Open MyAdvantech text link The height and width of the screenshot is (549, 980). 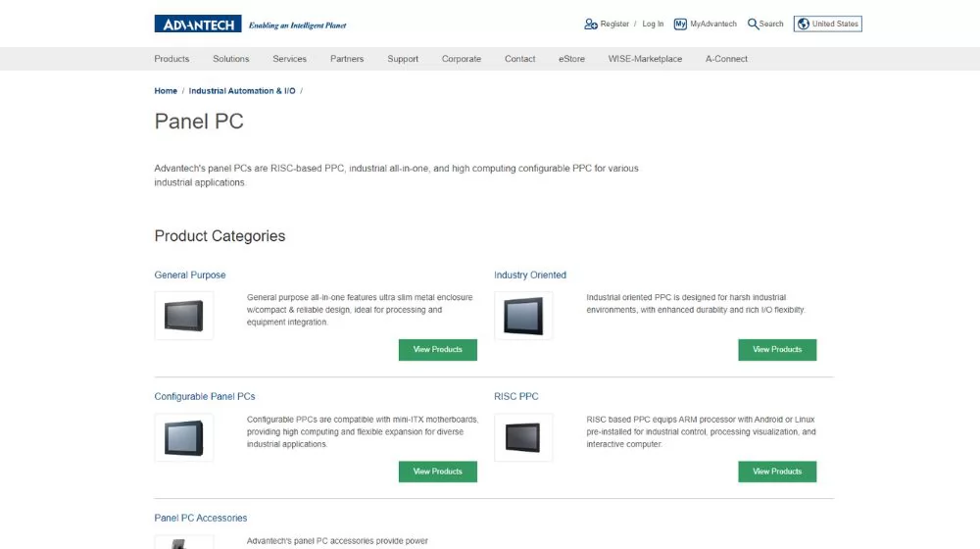[x=713, y=24]
